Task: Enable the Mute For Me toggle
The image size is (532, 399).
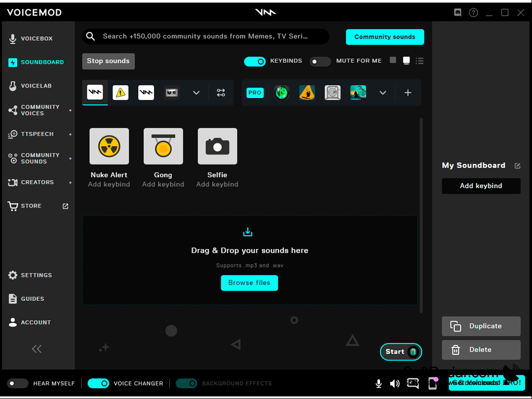Action: pos(320,61)
